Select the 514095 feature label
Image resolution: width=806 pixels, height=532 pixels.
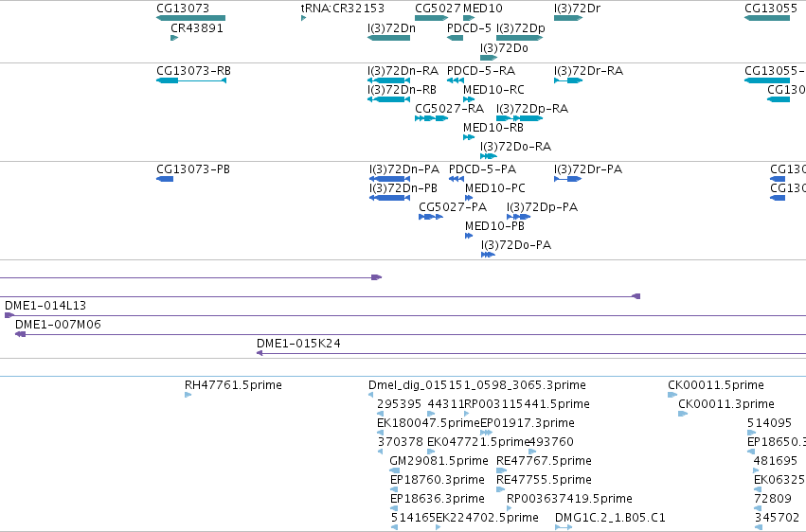pyautogui.click(x=769, y=423)
